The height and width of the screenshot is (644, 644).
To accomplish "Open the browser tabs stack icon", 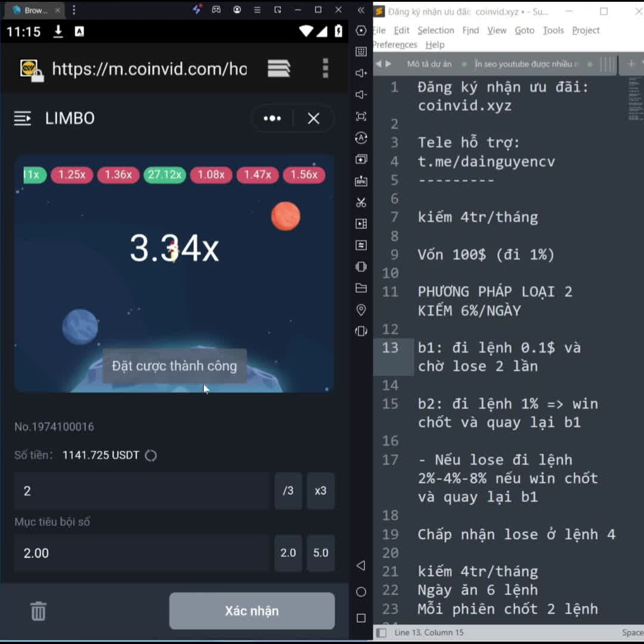I will click(279, 69).
